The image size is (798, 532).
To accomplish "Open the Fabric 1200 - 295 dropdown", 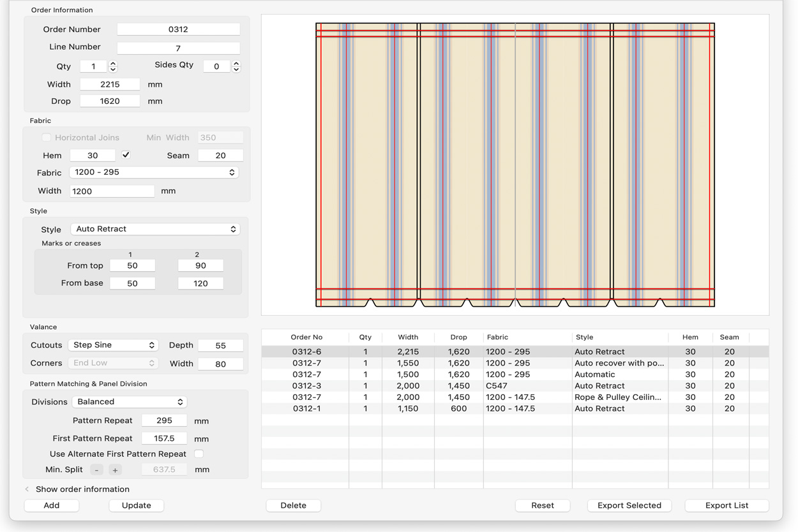I will pos(154,172).
